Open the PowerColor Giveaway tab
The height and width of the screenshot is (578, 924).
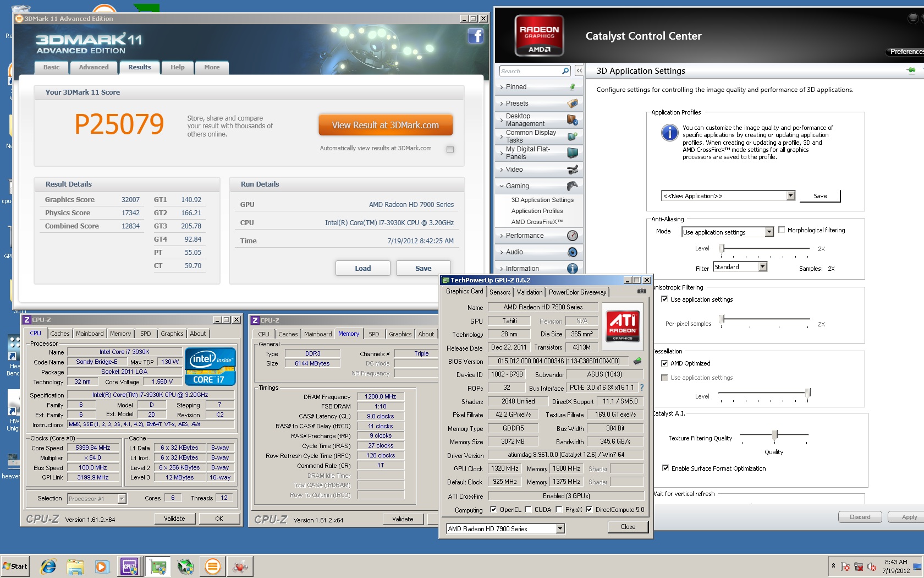(577, 292)
